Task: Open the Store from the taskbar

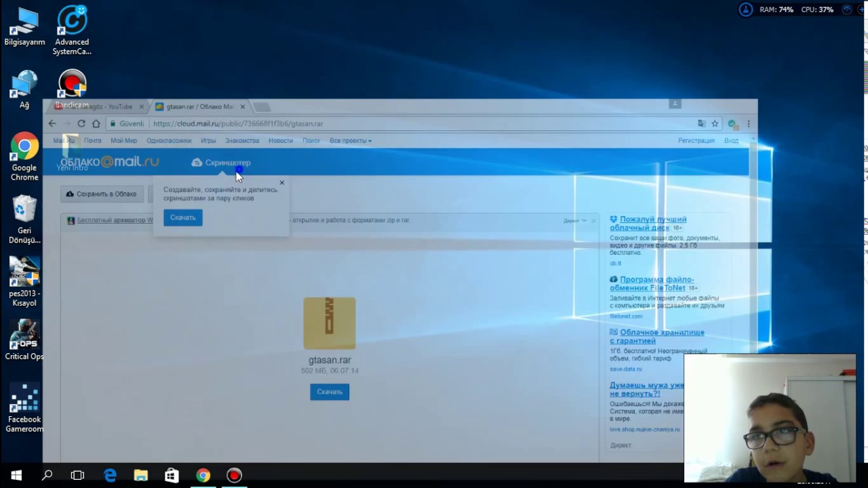Action: 172,475
